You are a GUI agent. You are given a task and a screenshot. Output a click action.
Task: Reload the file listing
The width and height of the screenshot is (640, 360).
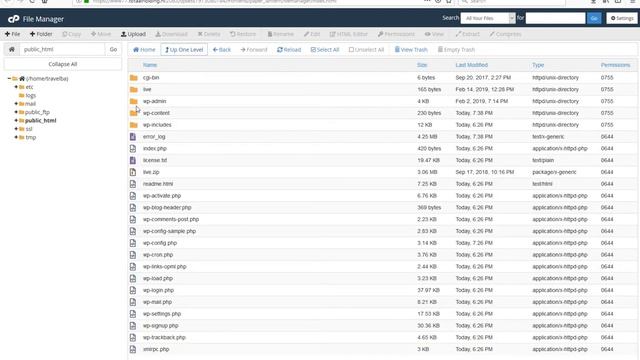pyautogui.click(x=289, y=49)
